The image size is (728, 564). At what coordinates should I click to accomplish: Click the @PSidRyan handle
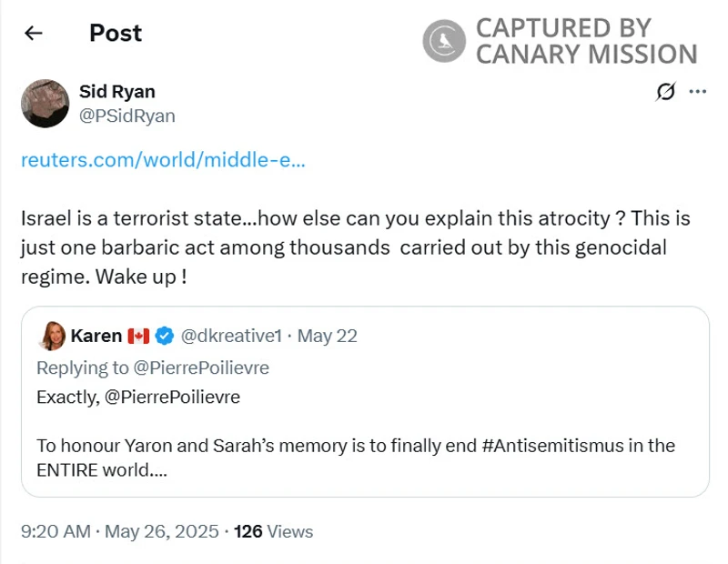pos(127,116)
